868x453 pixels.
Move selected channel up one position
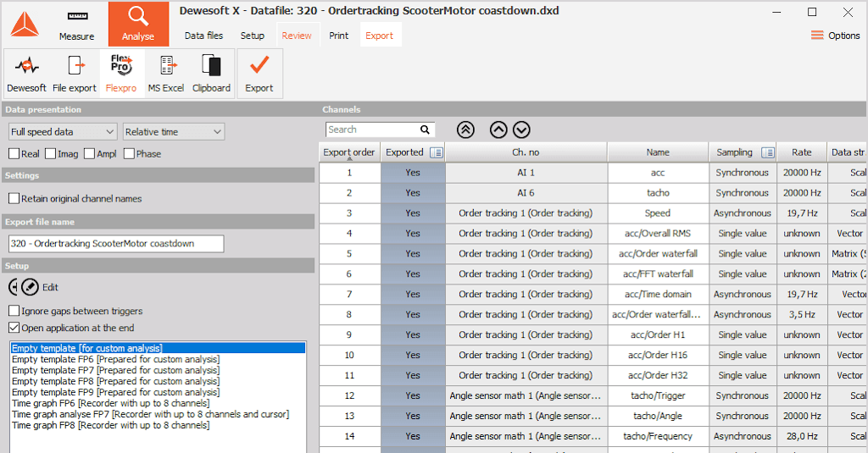point(498,130)
